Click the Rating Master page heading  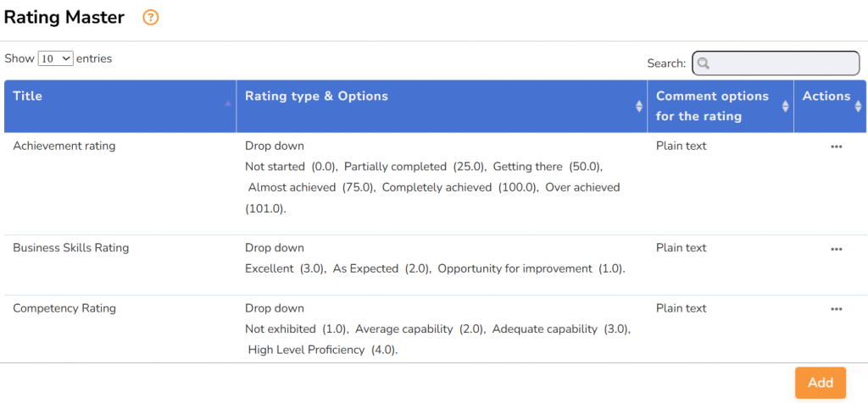pyautogui.click(x=64, y=17)
